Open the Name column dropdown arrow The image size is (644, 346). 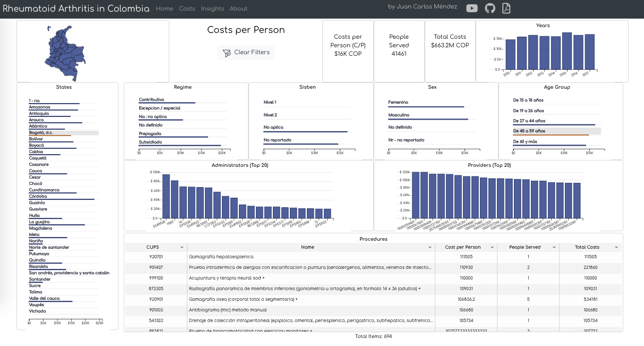(430, 247)
